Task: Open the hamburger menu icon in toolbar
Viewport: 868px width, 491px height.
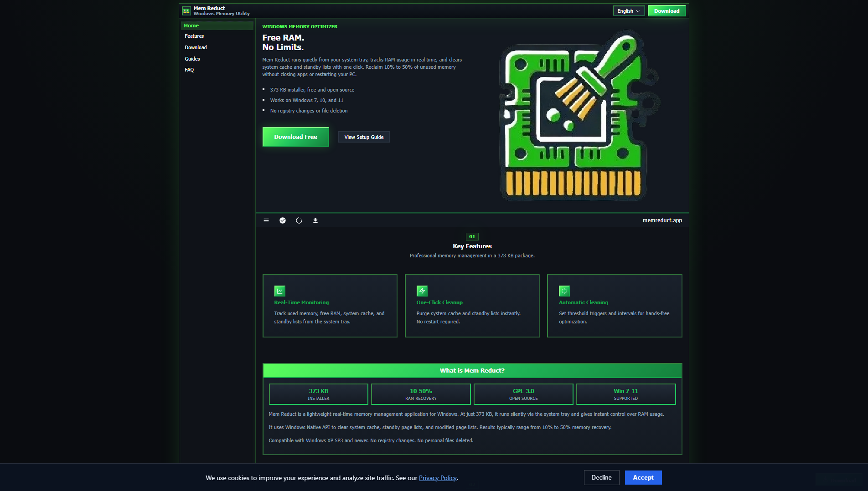Action: coord(266,220)
